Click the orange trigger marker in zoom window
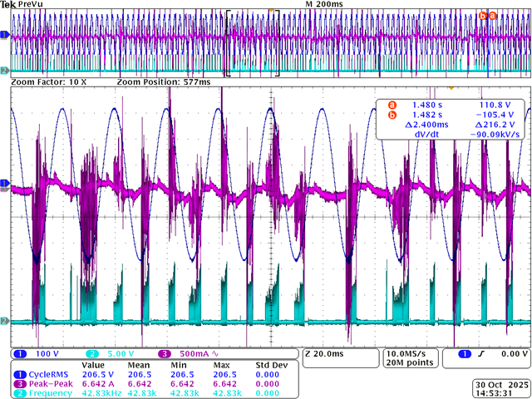 point(451,88)
